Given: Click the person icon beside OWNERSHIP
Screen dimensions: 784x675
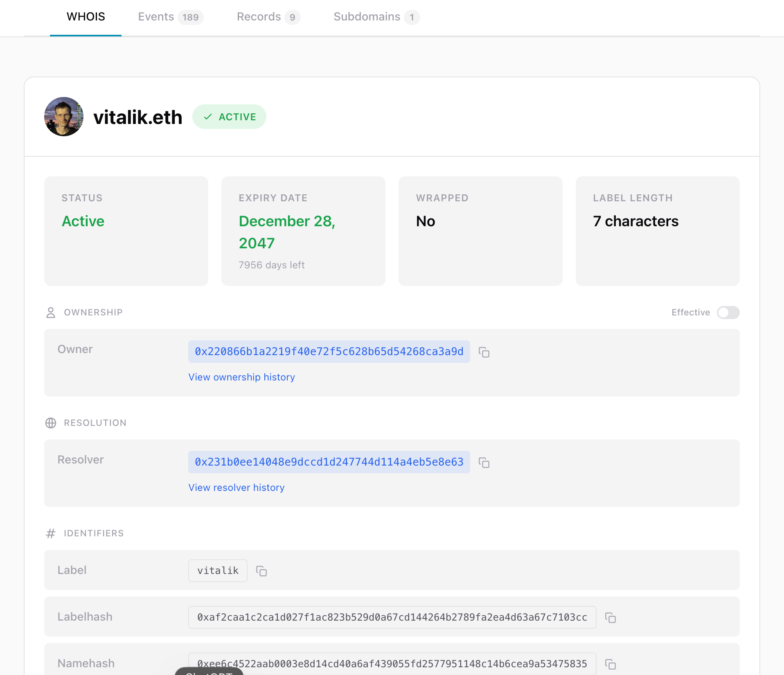Looking at the screenshot, I should click(x=51, y=313).
